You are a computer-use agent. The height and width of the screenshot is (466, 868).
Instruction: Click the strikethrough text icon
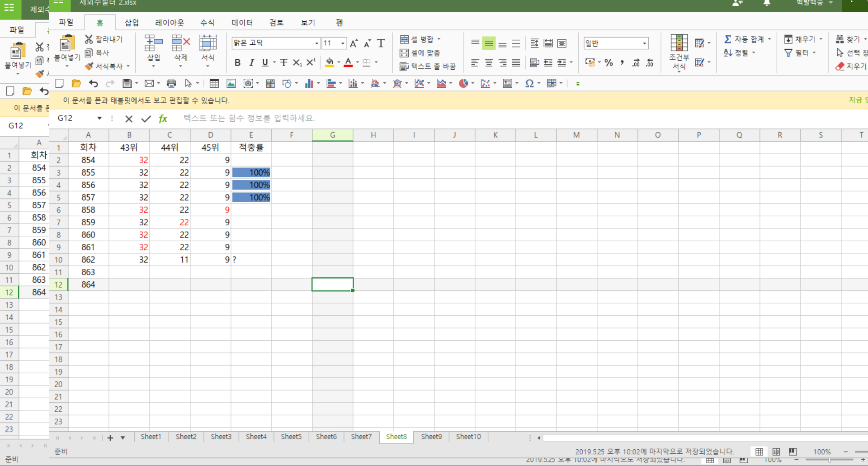(283, 63)
